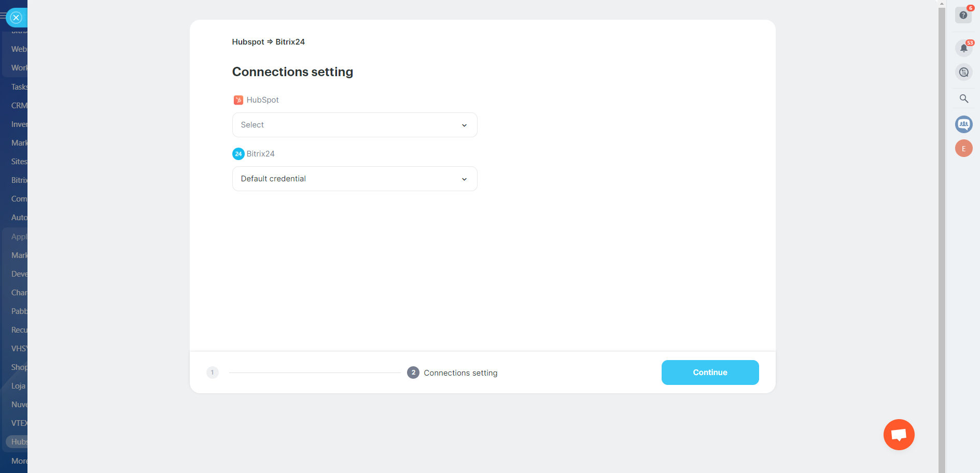Open CRM in the left menu
Image resolution: width=980 pixels, height=473 pixels.
(19, 106)
